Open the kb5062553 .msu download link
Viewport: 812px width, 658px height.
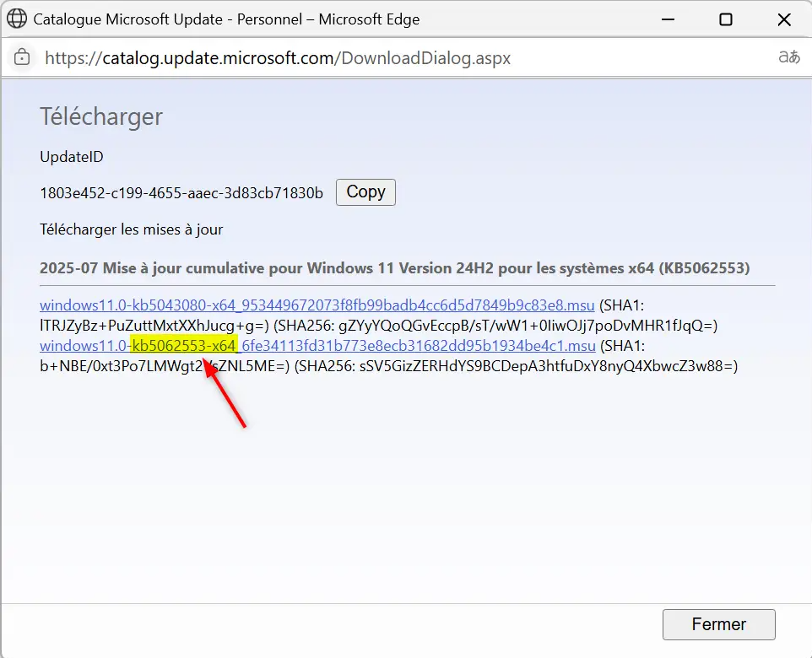click(317, 345)
